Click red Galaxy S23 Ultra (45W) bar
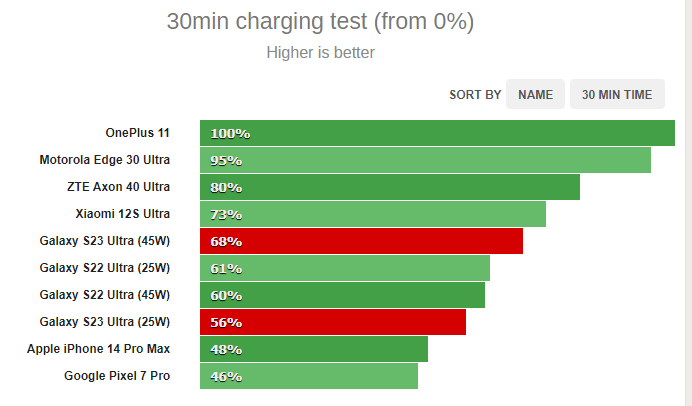 pos(361,241)
